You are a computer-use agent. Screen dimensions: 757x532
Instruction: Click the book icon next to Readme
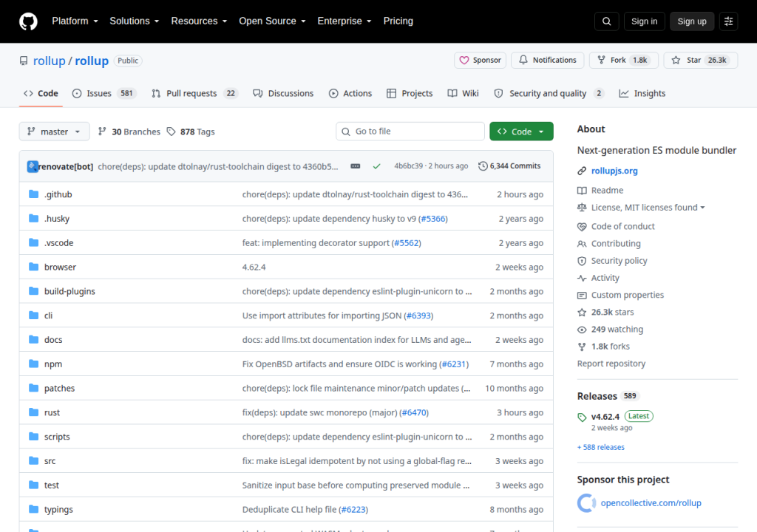(582, 190)
